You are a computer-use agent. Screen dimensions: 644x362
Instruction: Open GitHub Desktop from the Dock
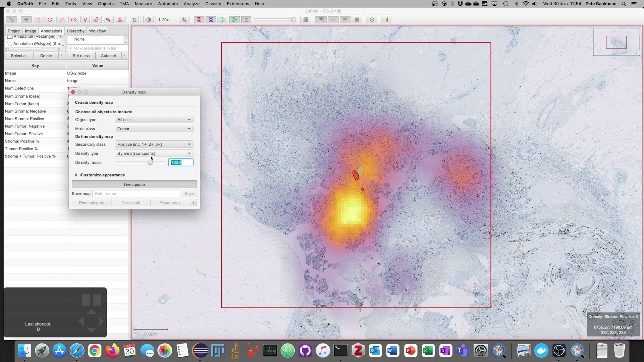pos(305,350)
